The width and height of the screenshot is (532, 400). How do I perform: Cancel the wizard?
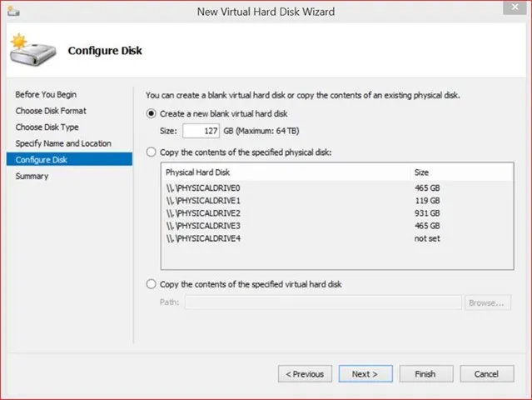(487, 374)
